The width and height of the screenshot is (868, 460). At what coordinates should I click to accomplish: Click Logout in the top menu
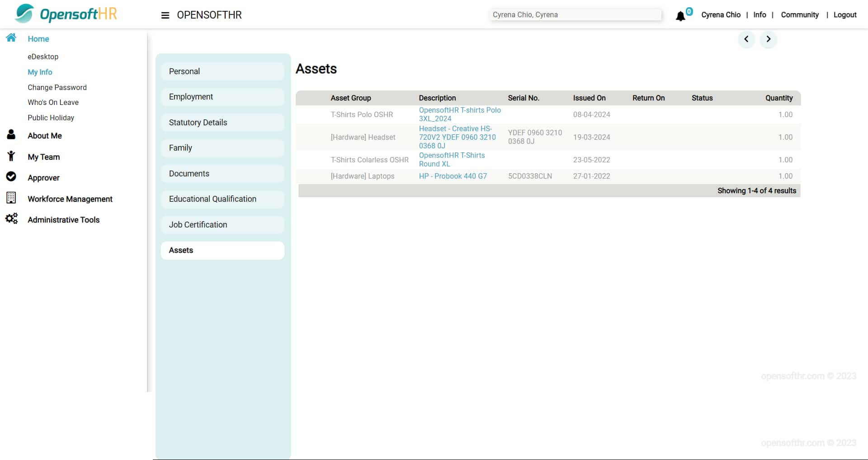(845, 14)
